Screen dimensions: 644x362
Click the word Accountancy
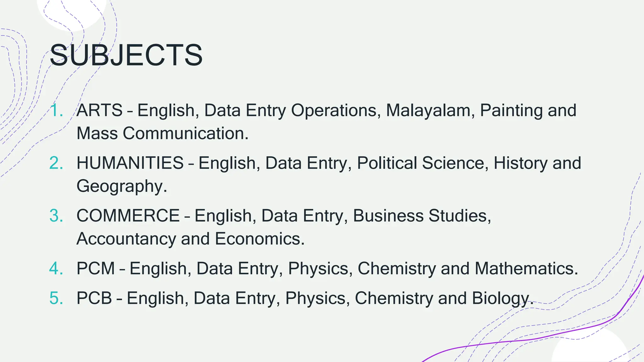pos(126,239)
